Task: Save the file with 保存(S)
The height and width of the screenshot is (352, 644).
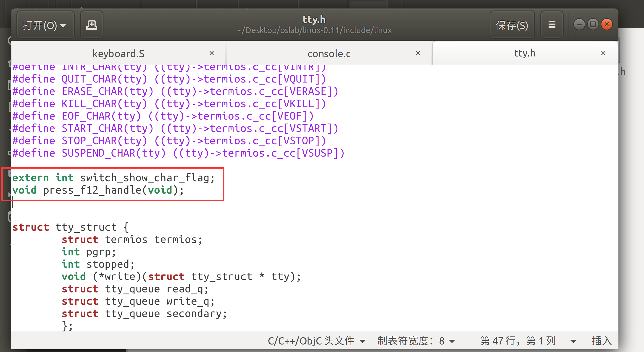Action: [x=512, y=25]
